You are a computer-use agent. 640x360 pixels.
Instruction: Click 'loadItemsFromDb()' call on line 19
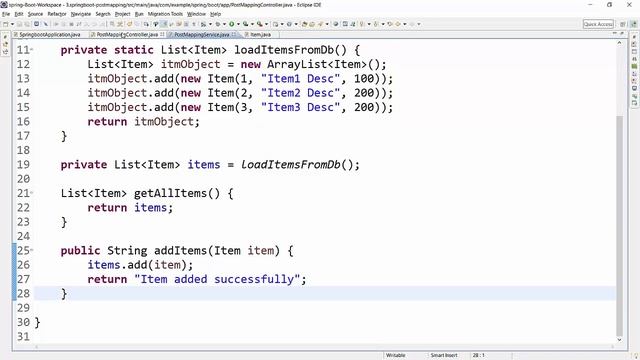coord(297,165)
